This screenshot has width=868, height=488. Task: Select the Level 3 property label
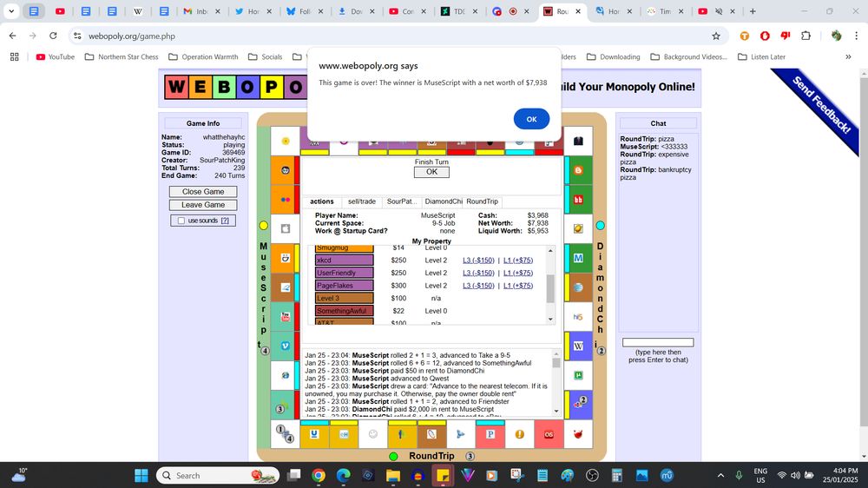344,299
